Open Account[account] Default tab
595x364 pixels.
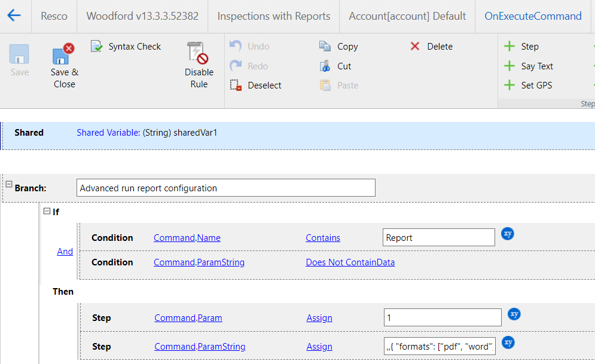407,16
